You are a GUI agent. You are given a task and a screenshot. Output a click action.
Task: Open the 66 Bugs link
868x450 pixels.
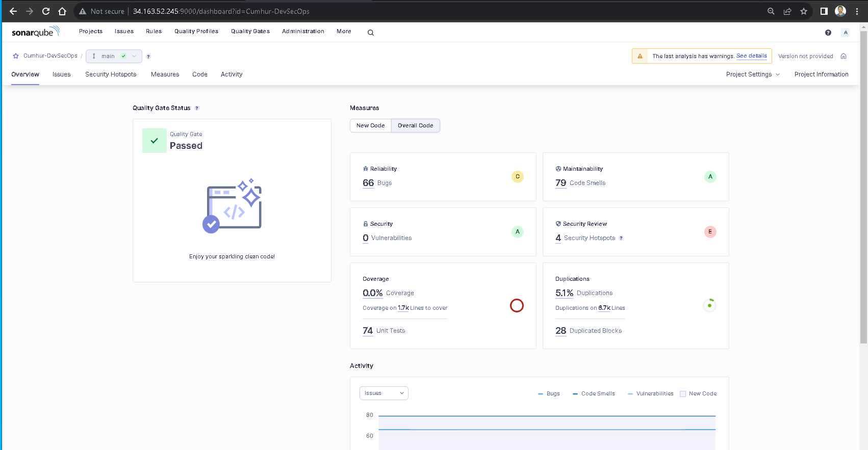368,183
